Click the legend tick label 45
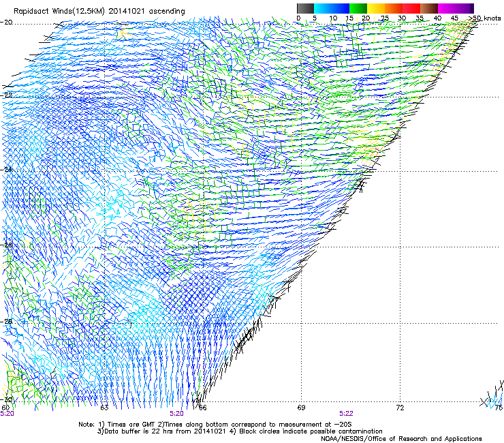The height and width of the screenshot is (443, 504). [454, 18]
